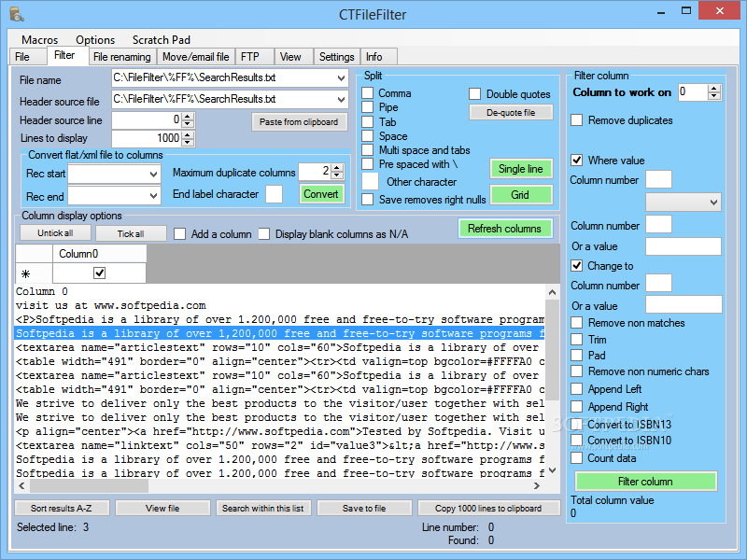Enable the Comma split checkbox
747x560 pixels.
[x=367, y=92]
